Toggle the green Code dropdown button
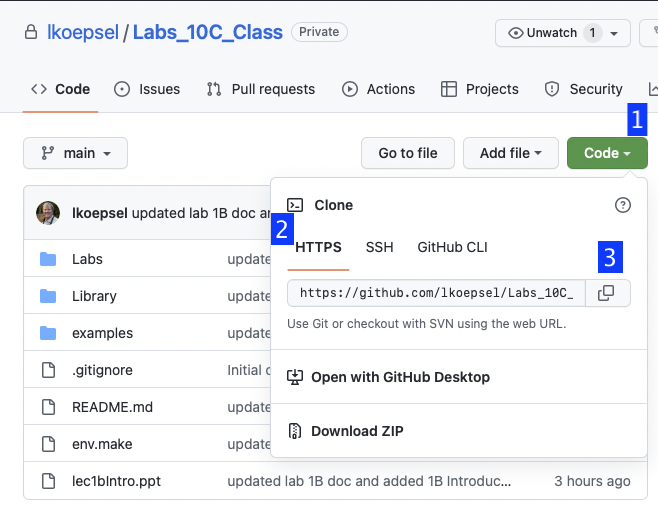The height and width of the screenshot is (506, 658). pyautogui.click(x=607, y=153)
